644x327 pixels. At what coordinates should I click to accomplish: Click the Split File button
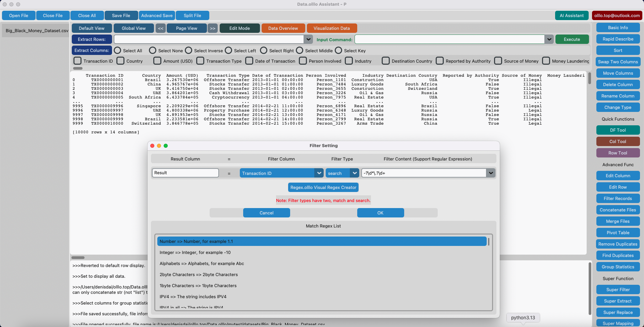[192, 15]
